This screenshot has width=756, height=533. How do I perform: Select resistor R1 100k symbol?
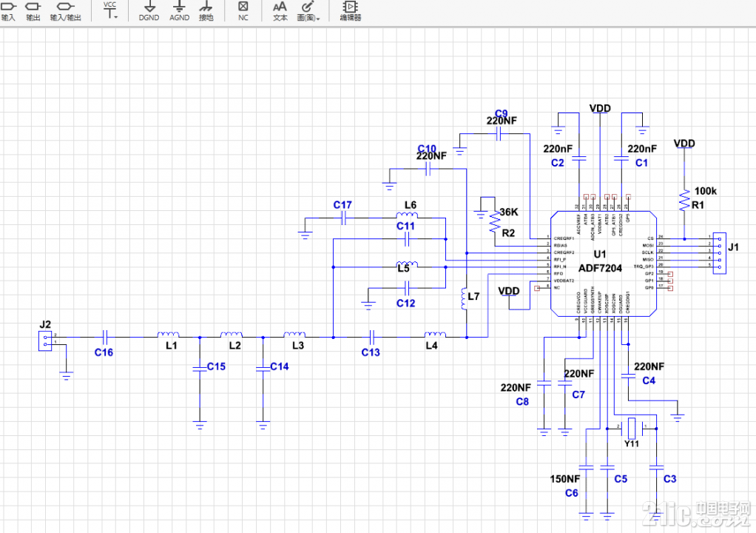coord(684,200)
